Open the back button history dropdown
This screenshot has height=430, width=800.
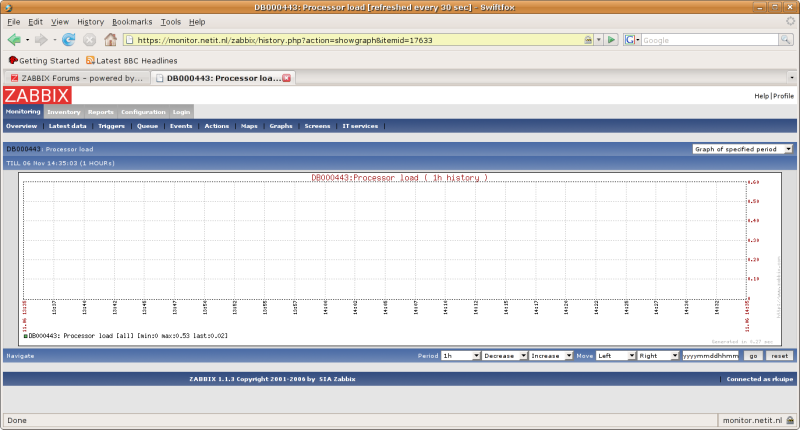point(28,40)
